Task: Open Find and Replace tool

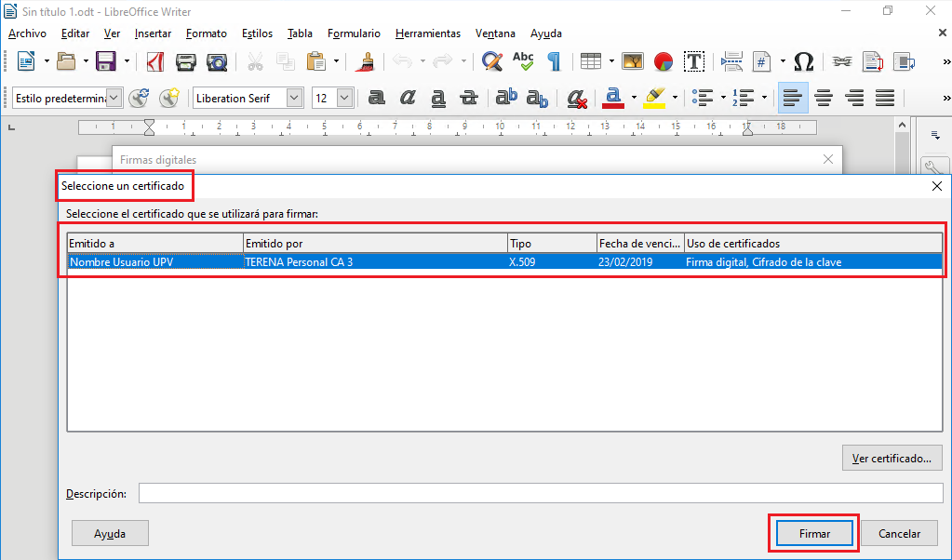Action: (x=492, y=61)
